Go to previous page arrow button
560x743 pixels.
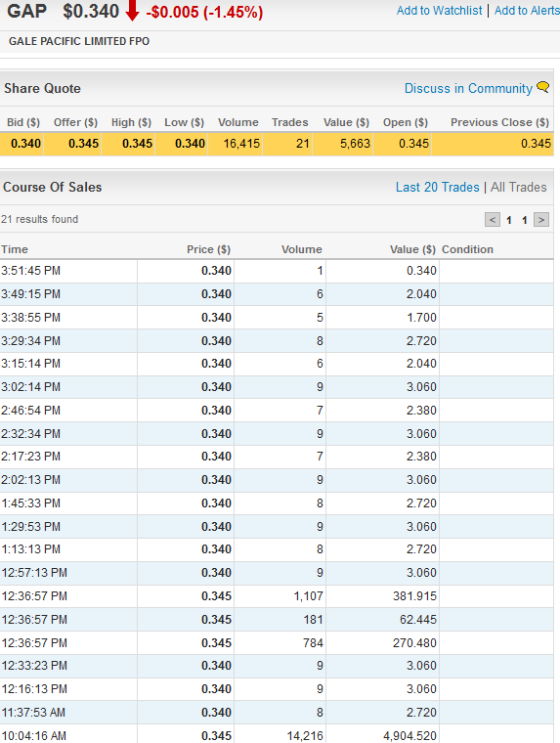493,220
